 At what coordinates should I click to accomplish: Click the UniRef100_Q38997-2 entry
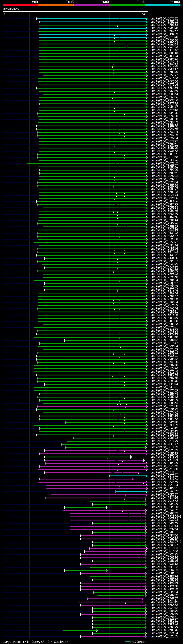[x=166, y=542]
